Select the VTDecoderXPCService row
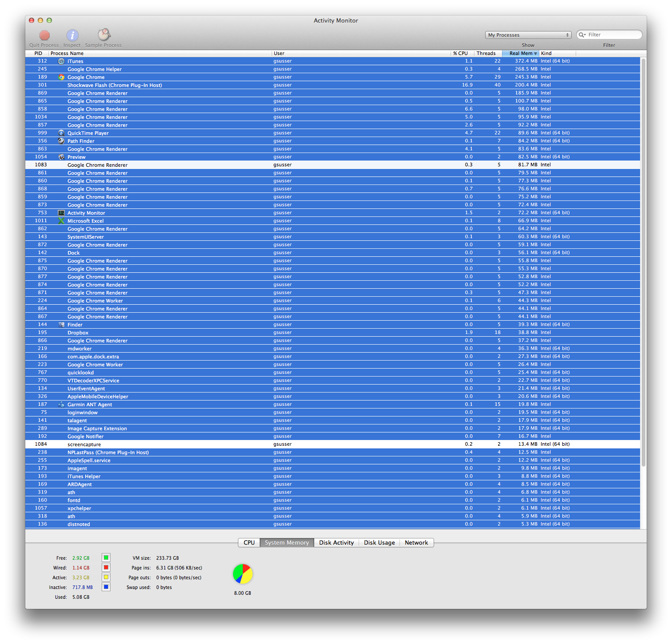The image size is (672, 644). [x=332, y=381]
